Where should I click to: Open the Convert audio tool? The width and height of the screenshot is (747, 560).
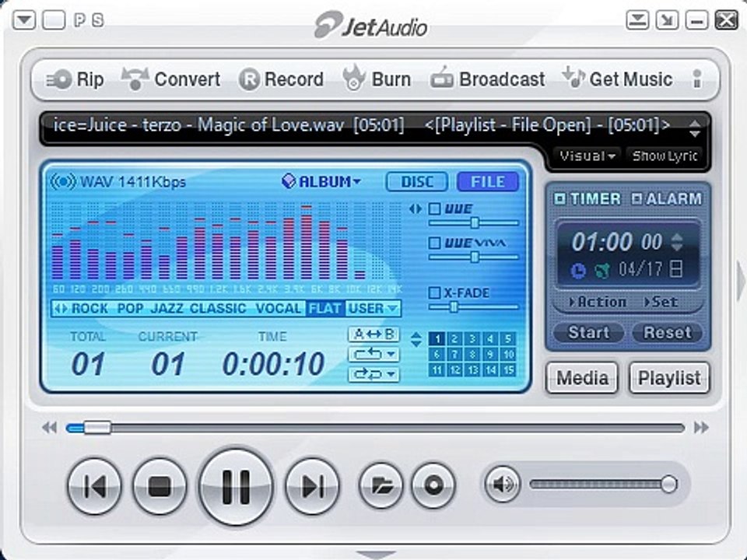click(171, 79)
